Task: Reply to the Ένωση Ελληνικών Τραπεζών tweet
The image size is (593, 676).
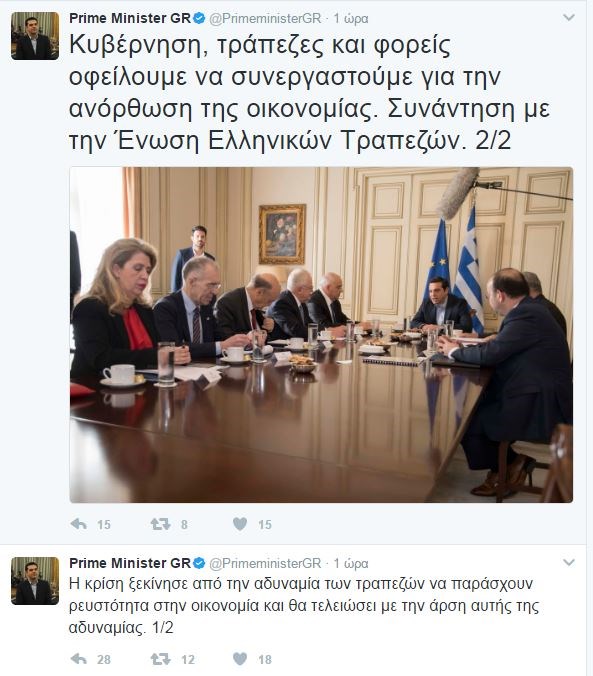Action: 79,524
